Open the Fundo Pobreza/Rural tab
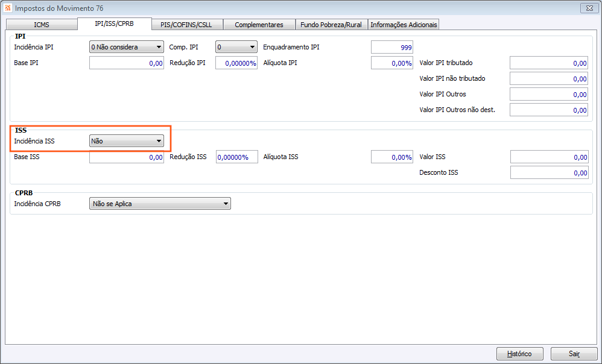This screenshot has height=364, width=602. pyautogui.click(x=331, y=25)
